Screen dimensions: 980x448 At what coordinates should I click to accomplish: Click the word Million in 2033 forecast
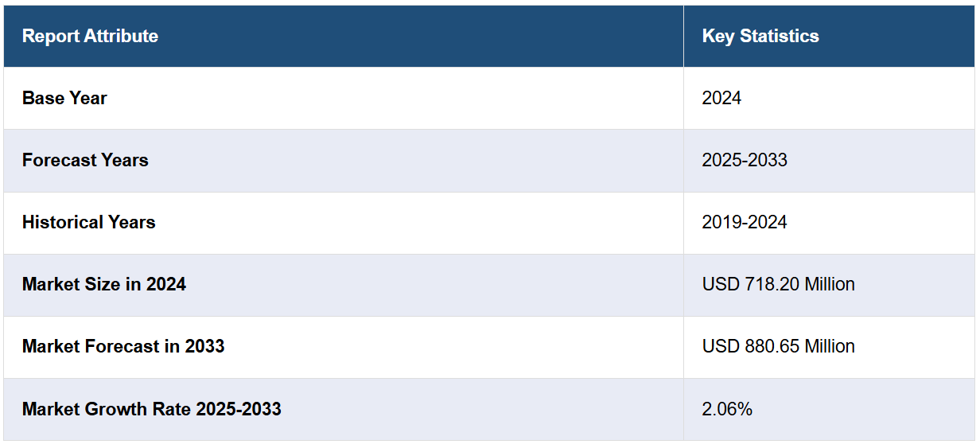[828, 346]
